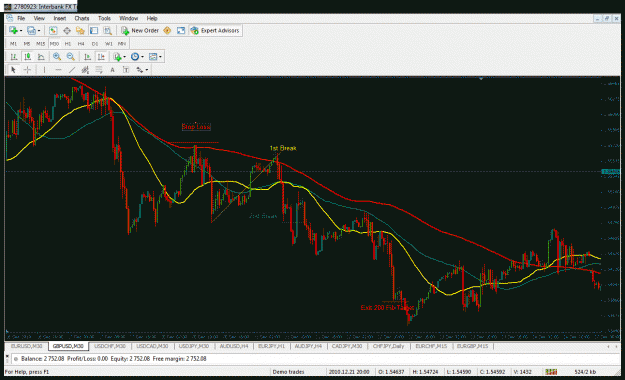Switch to M1 timeframe
The image size is (625, 380).
click(x=13, y=43)
